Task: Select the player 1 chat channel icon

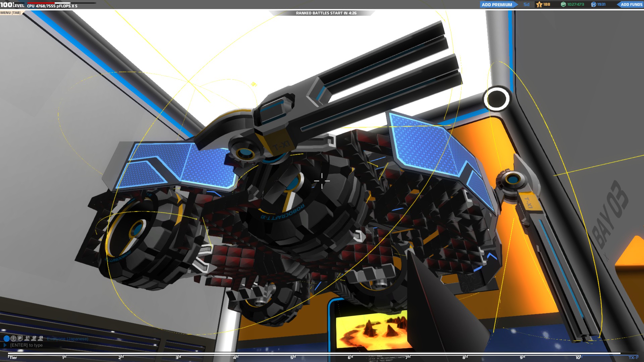Action: click(x=27, y=338)
